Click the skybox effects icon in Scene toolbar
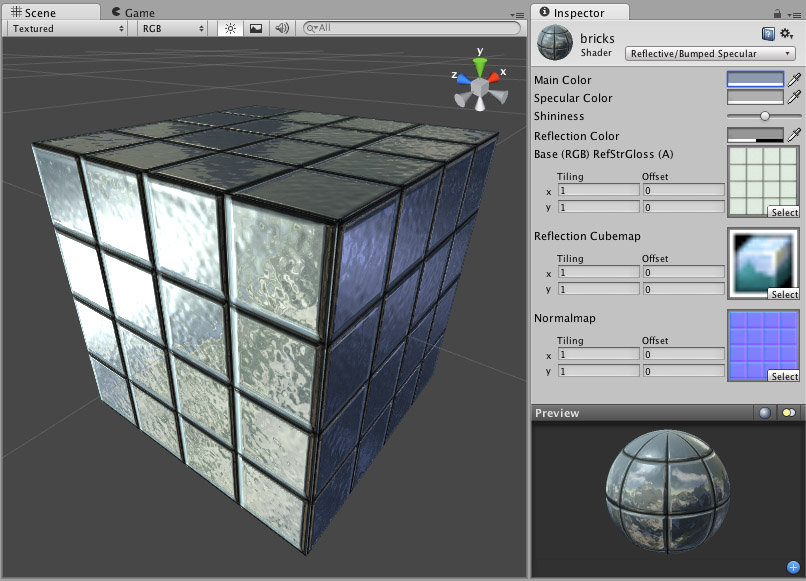806x581 pixels. 254,28
